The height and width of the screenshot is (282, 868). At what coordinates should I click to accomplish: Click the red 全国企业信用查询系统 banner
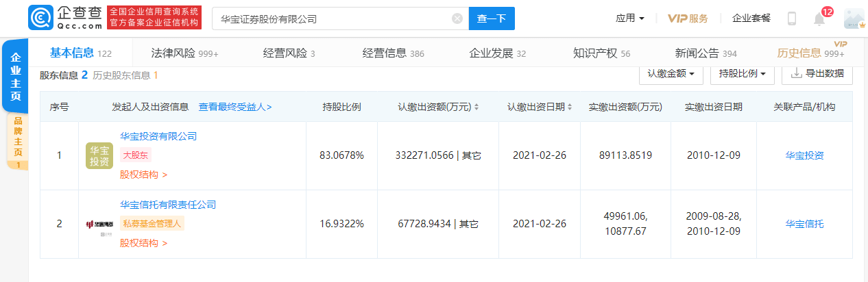(155, 18)
